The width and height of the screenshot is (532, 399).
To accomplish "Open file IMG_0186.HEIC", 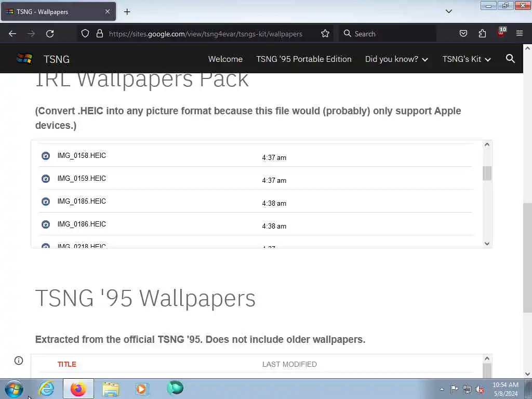I will click(82, 224).
